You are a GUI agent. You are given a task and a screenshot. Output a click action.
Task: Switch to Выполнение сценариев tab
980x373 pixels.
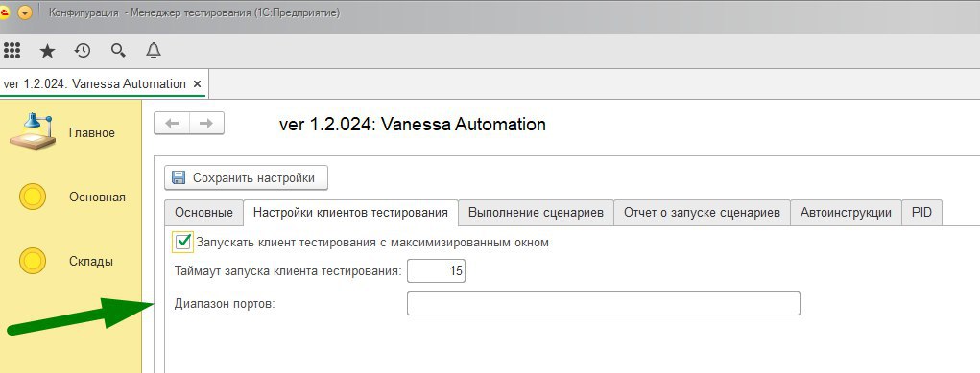point(537,213)
